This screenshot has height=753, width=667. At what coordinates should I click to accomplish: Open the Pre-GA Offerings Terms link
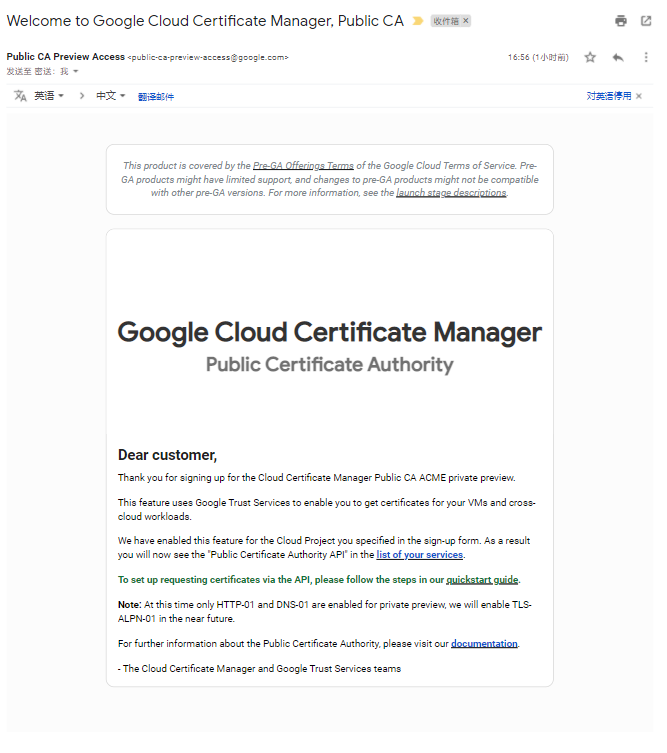coord(303,166)
